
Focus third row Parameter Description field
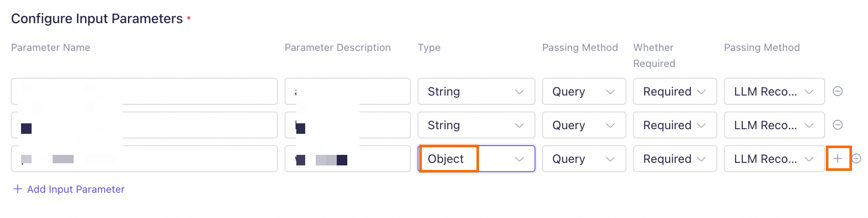(379, 159)
